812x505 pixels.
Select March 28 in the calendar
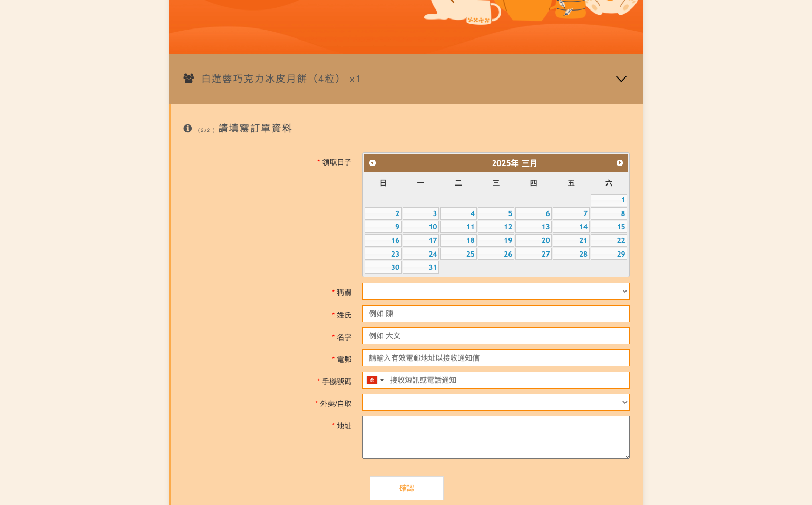coord(571,254)
